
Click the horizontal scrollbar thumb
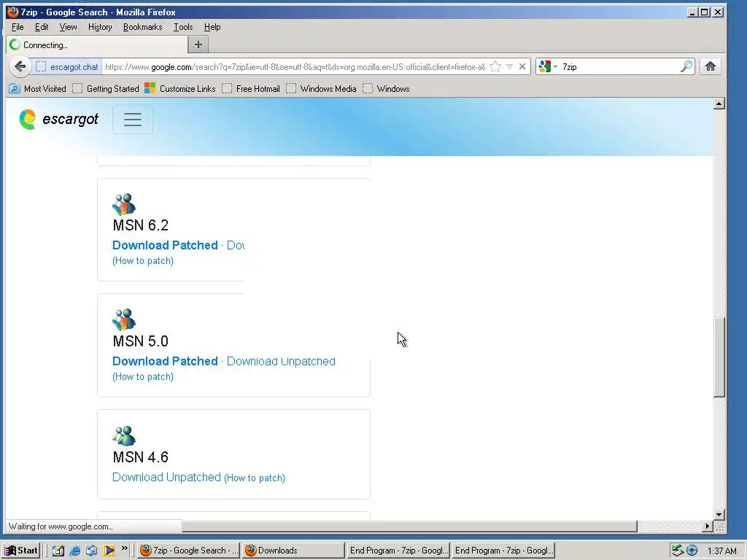410,526
